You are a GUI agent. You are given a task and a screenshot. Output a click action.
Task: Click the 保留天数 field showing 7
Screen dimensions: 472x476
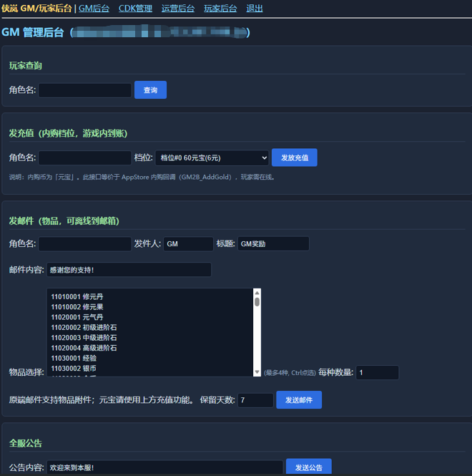255,400
